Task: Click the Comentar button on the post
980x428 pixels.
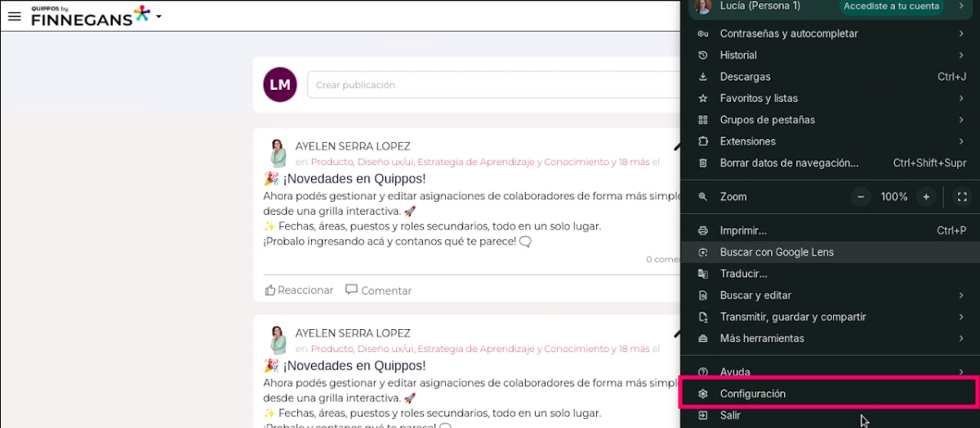Action: (378, 290)
